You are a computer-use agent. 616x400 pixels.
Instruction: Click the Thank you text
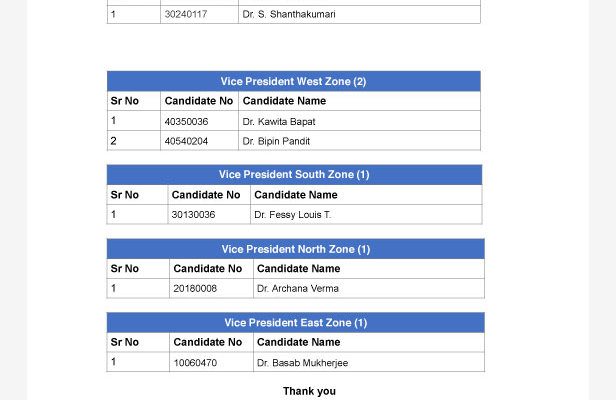(x=309, y=391)
